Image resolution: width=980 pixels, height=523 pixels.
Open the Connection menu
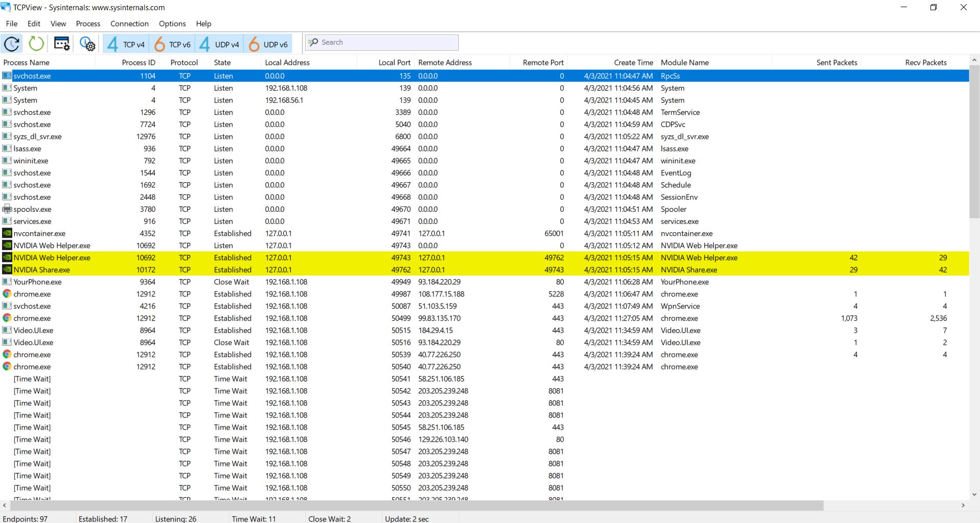click(129, 23)
